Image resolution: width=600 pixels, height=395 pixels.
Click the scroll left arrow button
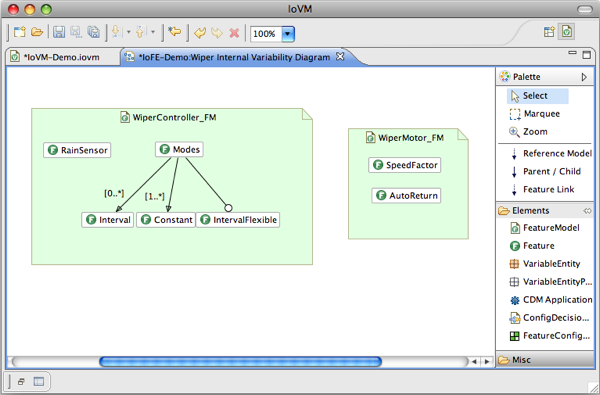point(474,361)
